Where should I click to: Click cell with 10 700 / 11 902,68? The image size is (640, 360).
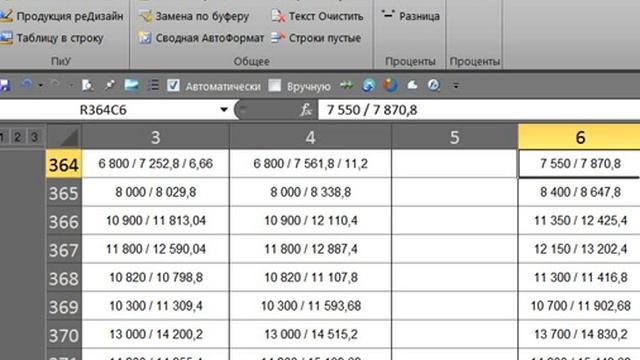[x=580, y=306]
